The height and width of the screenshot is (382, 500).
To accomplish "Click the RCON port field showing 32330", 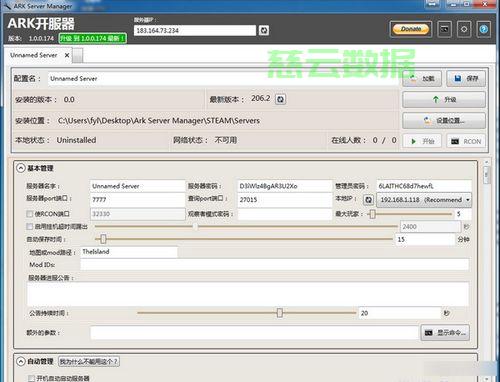I will tap(137, 214).
